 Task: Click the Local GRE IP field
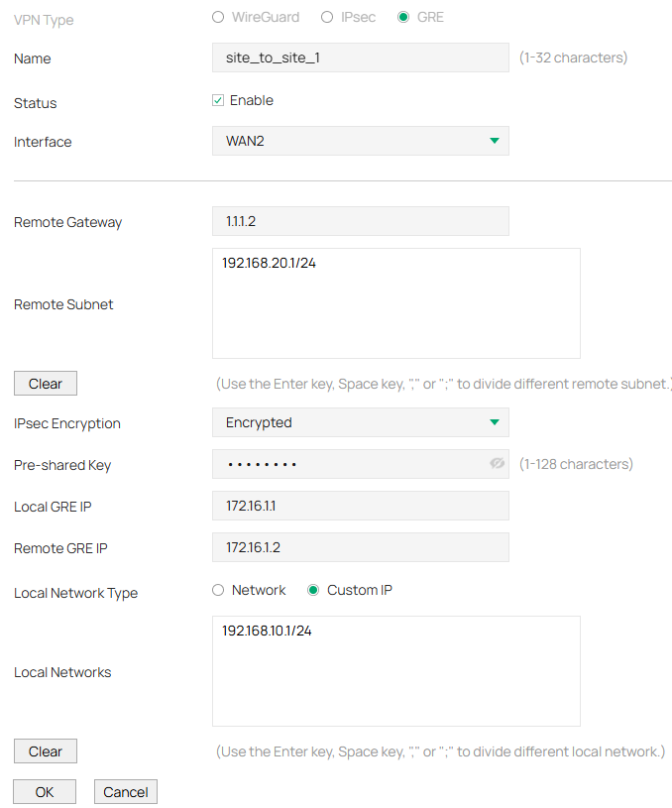(x=360, y=506)
